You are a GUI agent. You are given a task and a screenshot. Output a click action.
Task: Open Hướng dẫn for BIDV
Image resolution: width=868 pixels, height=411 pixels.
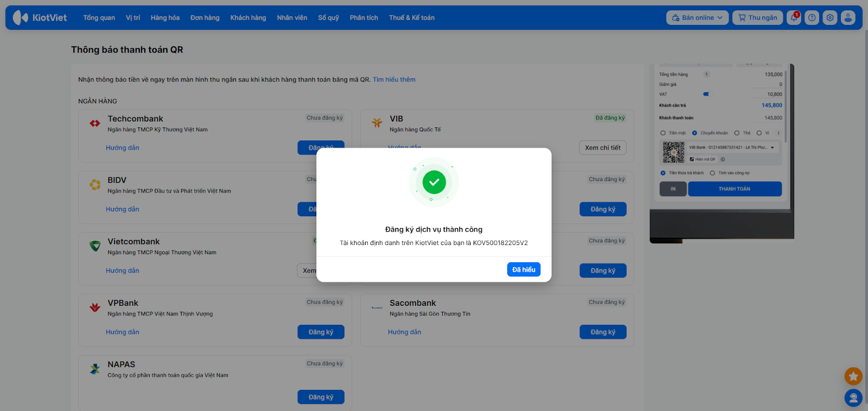tap(123, 209)
